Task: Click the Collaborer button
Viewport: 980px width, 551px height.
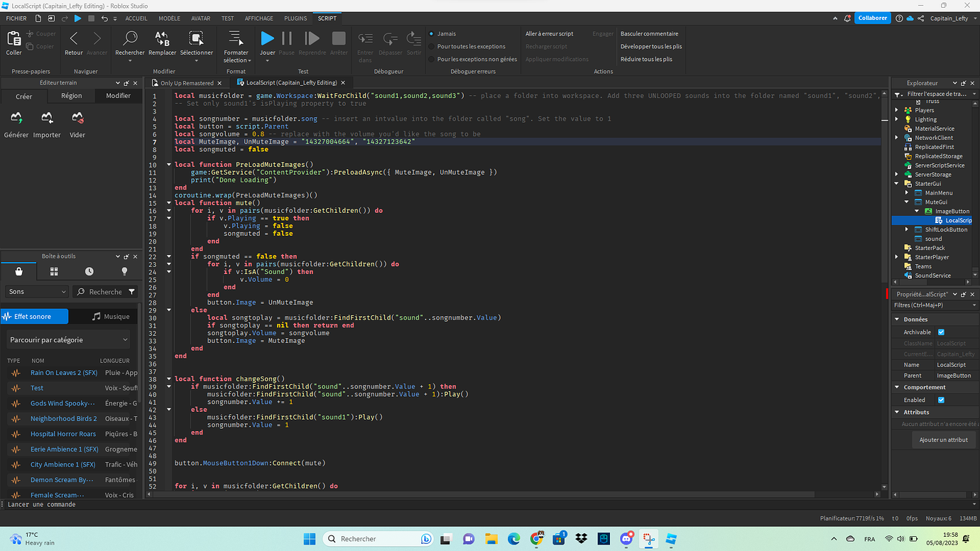Action: pyautogui.click(x=873, y=18)
